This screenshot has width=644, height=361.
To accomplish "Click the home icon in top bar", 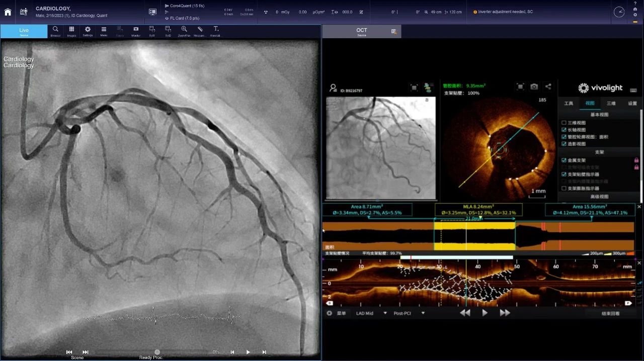I will point(8,12).
